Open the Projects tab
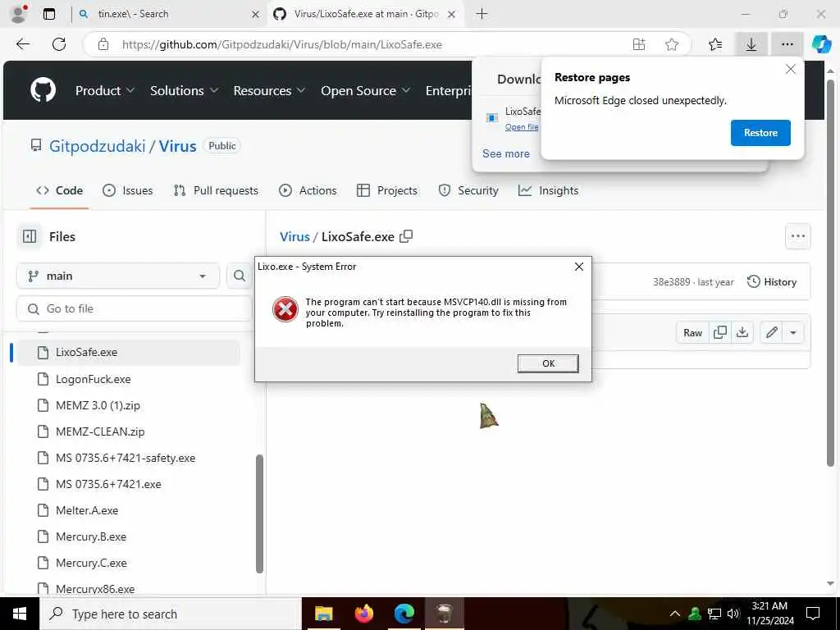The width and height of the screenshot is (840, 630). pos(387,190)
